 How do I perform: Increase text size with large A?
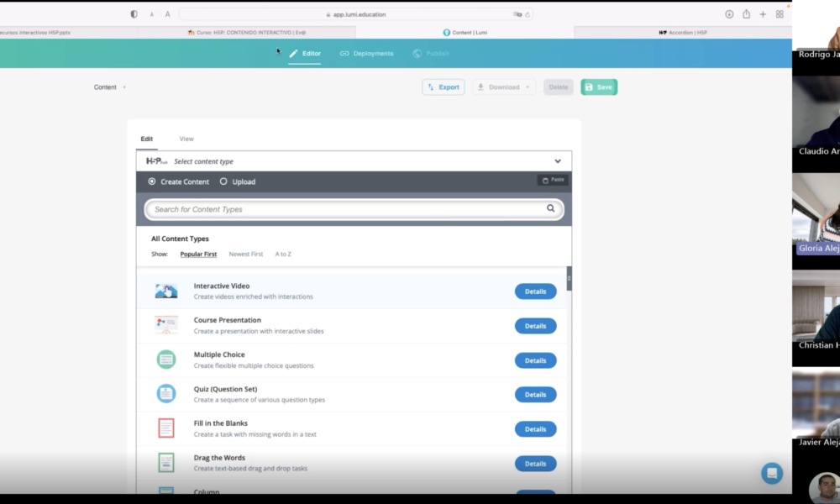pos(168,14)
